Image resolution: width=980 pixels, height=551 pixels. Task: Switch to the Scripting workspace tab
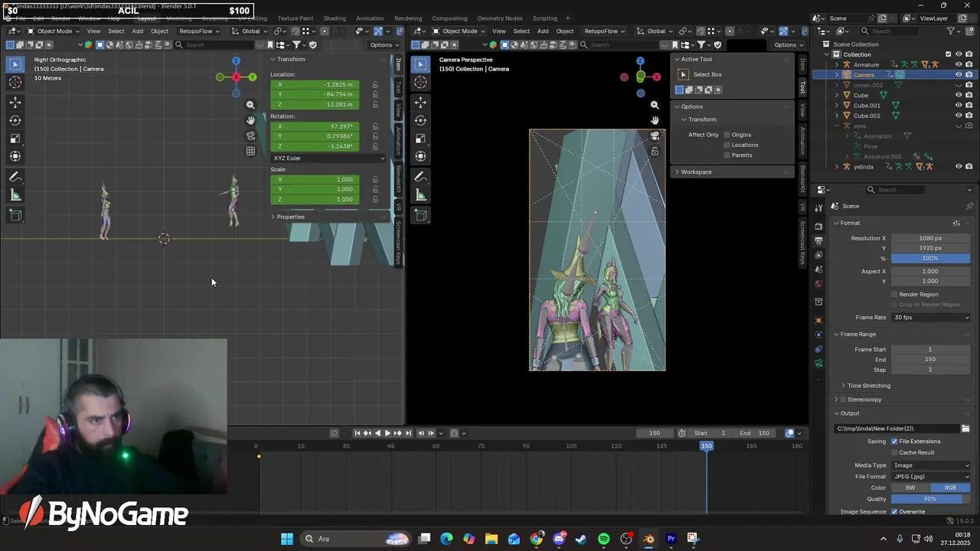(x=545, y=18)
